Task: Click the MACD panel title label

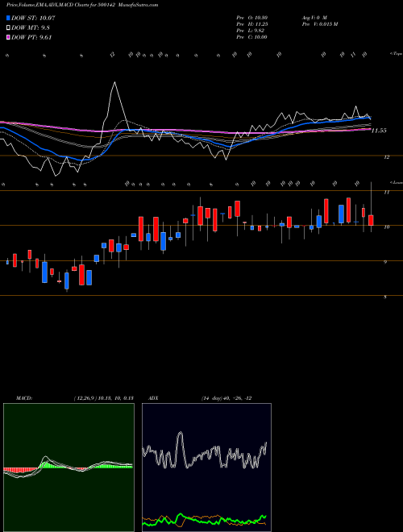Action: tap(24, 398)
